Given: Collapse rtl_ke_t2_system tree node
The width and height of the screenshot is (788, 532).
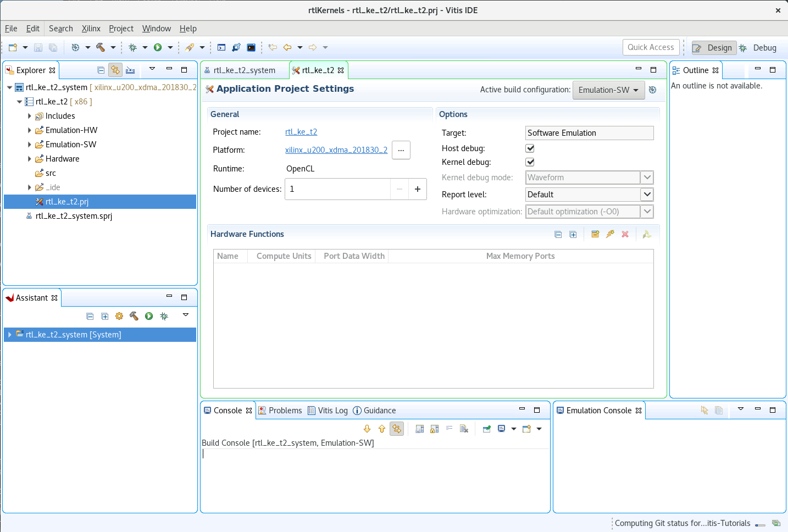Looking at the screenshot, I should coord(9,87).
